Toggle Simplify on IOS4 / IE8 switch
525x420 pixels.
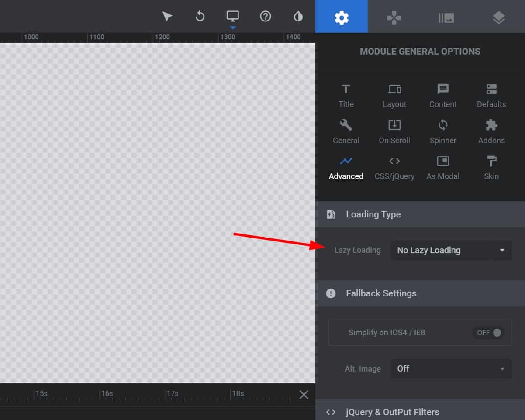click(x=489, y=333)
